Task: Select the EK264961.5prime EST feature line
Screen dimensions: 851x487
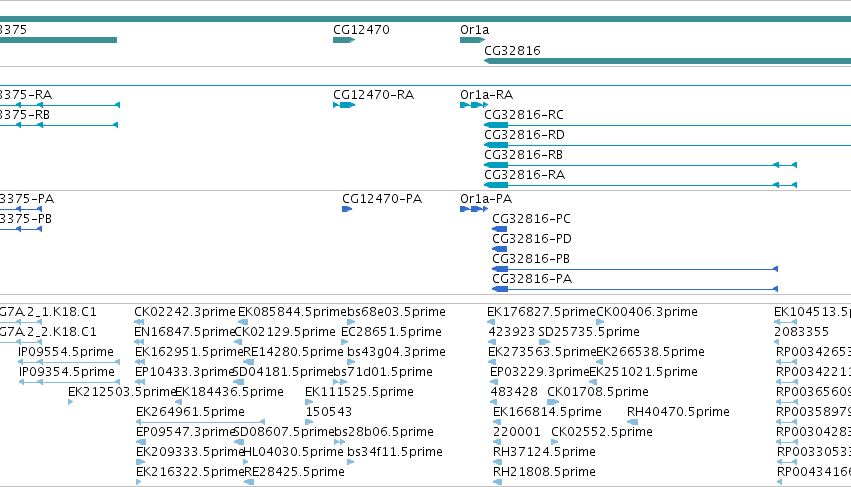Action: pyautogui.click(x=200, y=422)
